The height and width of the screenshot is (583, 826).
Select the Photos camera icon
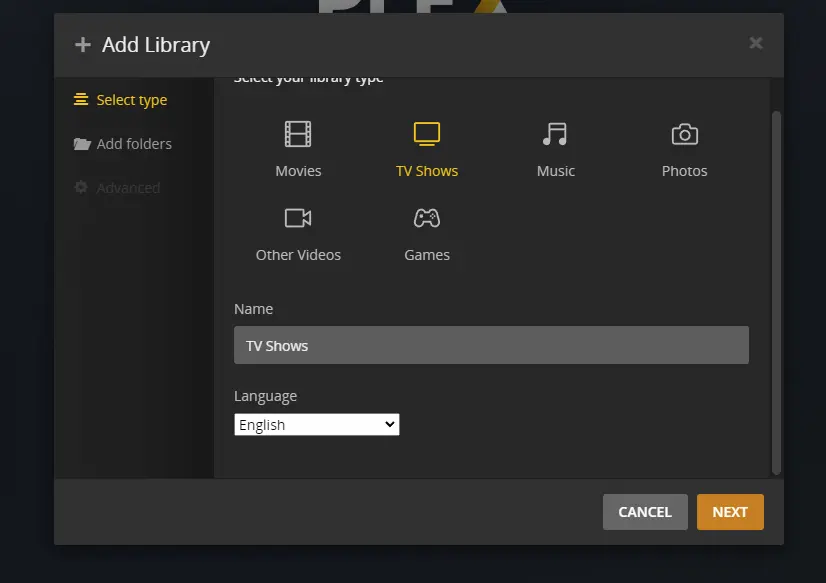coord(684,134)
